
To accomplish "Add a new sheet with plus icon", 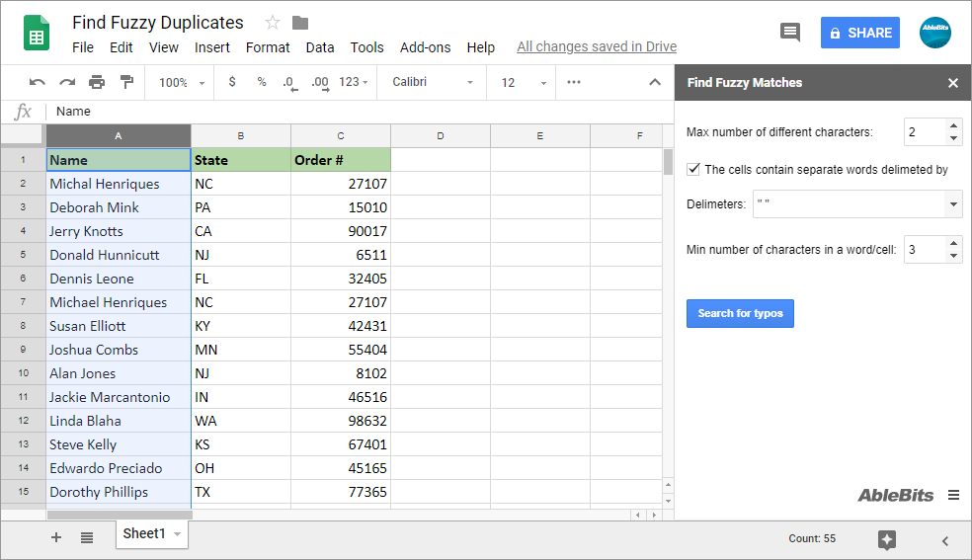I will click(x=55, y=537).
